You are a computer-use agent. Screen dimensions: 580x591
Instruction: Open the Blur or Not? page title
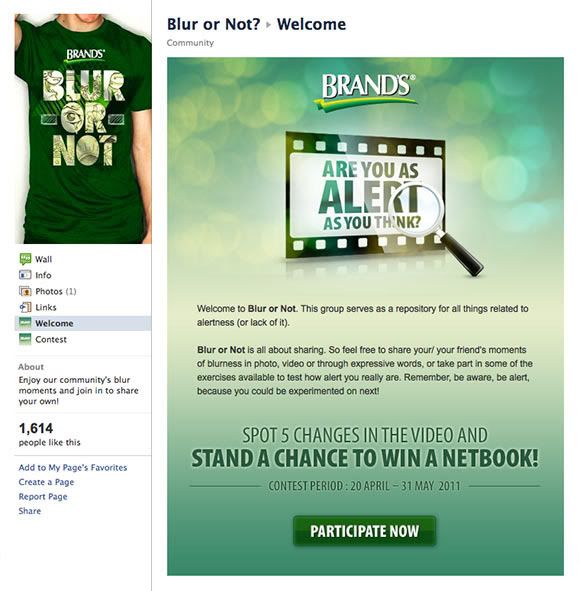(214, 24)
